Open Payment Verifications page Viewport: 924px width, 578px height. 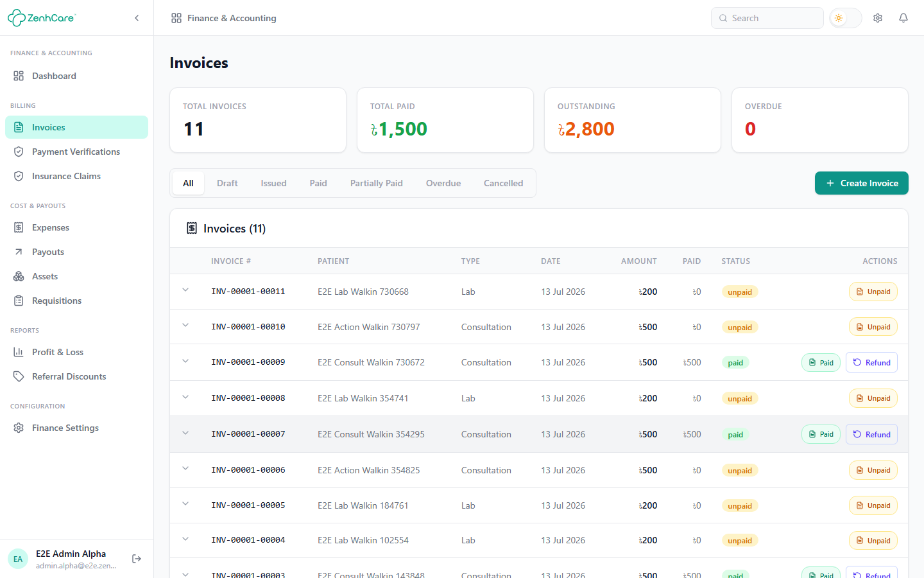pyautogui.click(x=77, y=152)
